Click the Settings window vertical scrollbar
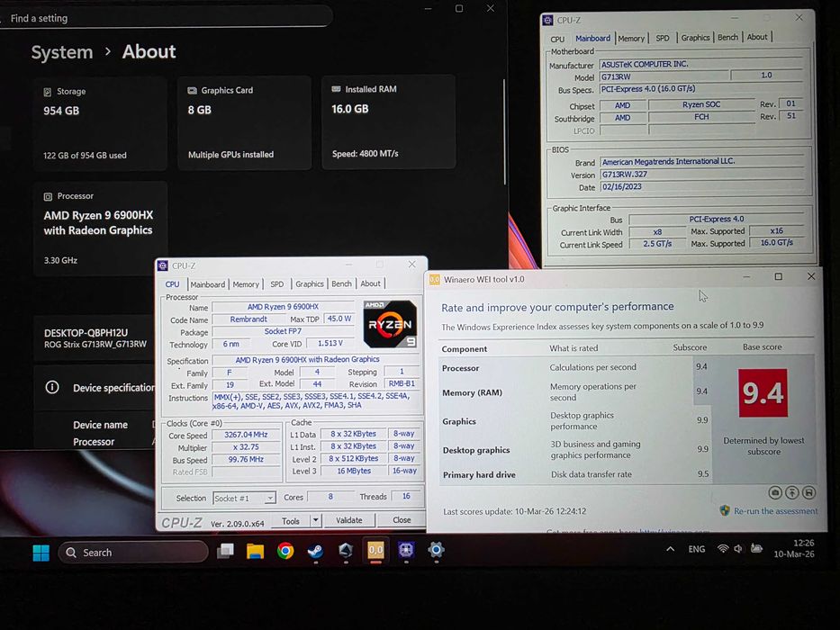 503,131
